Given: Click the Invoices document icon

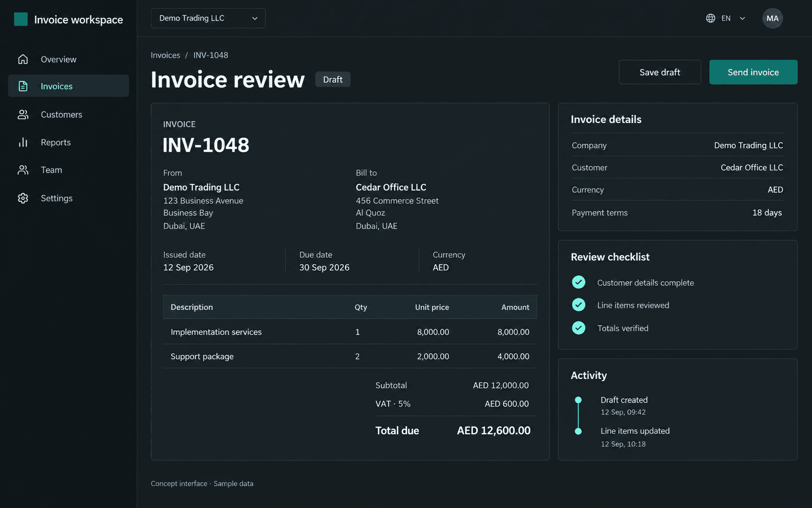Looking at the screenshot, I should 23,86.
